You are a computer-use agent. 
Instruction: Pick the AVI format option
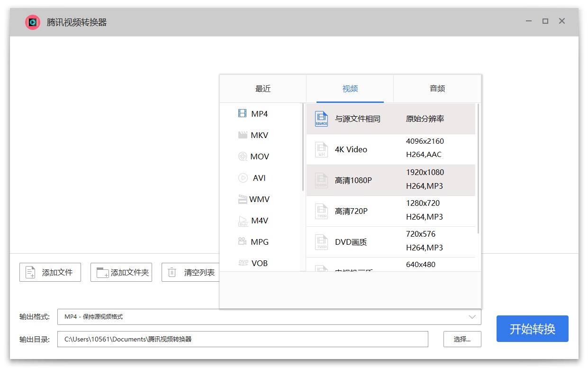pos(253,178)
